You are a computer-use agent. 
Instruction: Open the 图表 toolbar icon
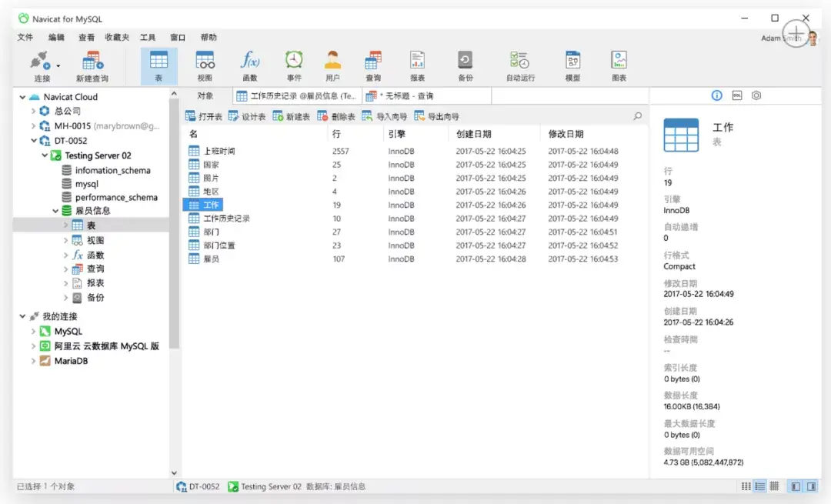[619, 66]
